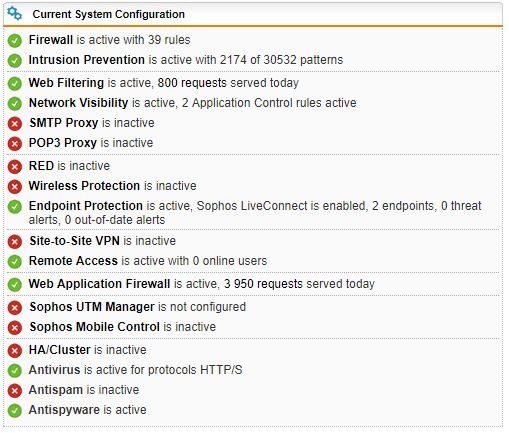
Task: Click the green check icon beside Antispyware
Action: (x=15, y=411)
